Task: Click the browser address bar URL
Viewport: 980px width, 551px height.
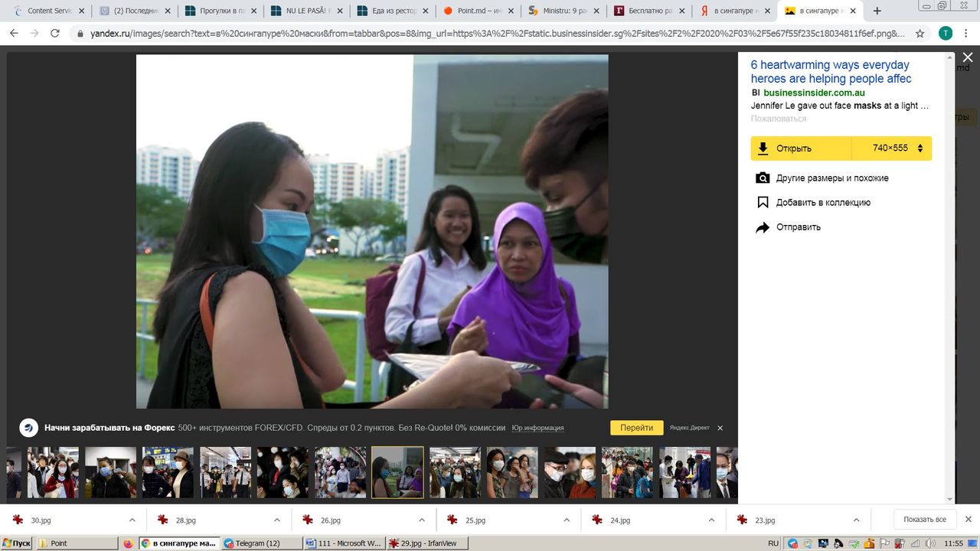Action: point(498,34)
